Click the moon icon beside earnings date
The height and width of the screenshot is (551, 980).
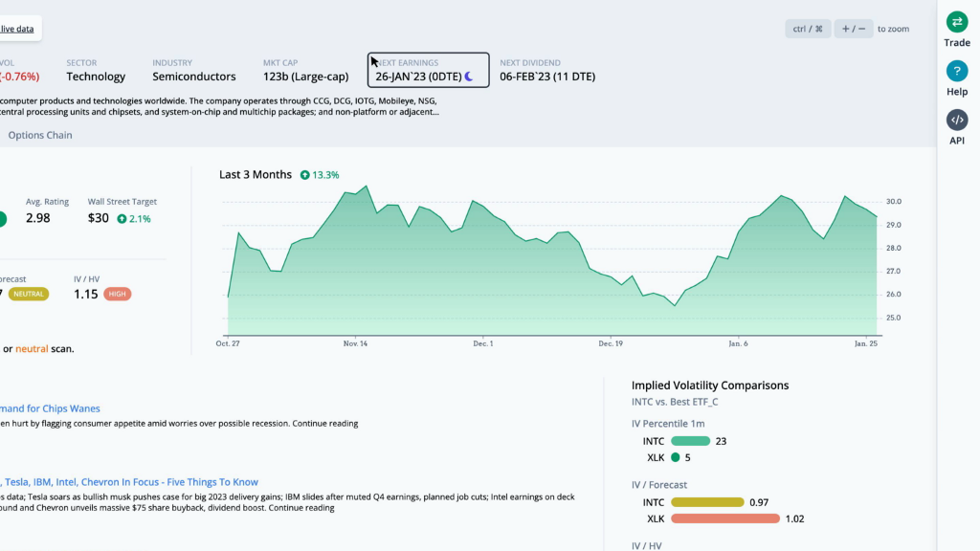coord(469,77)
